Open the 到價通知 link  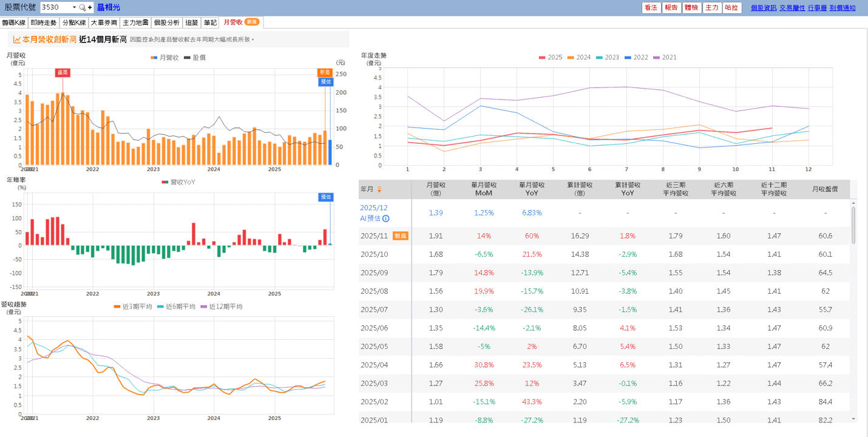pos(843,8)
